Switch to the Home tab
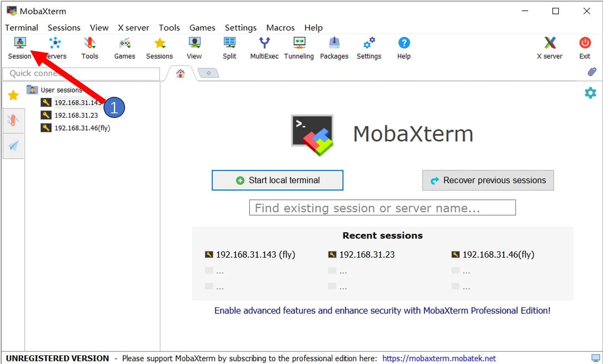Screen dimensions: 603x364 click(x=181, y=73)
